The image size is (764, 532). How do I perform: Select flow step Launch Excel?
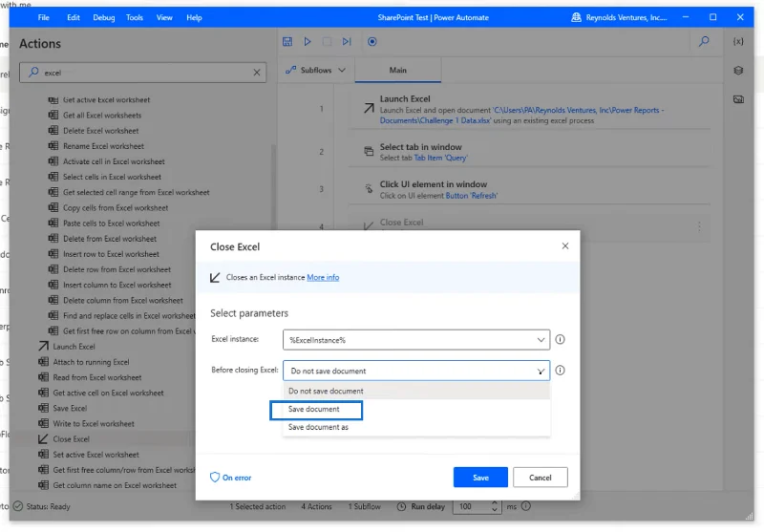coord(530,109)
